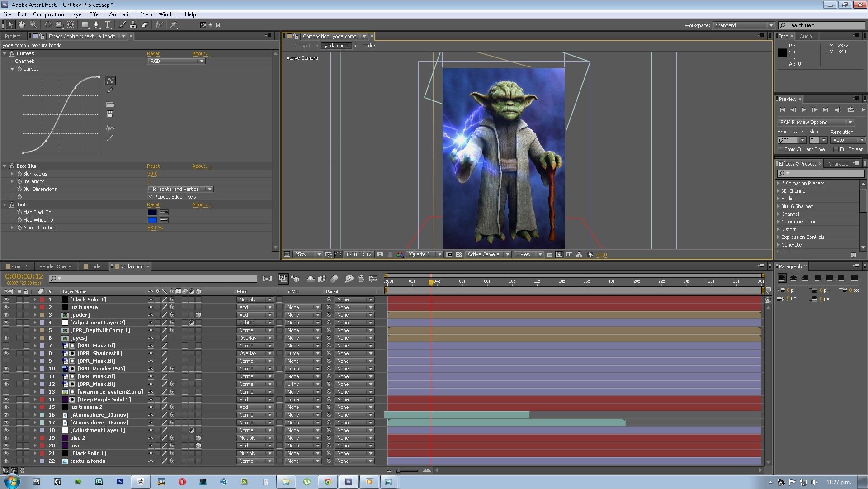This screenshot has height=489, width=868.
Task: Take a snapshot with the camera icon
Action: [380, 255]
